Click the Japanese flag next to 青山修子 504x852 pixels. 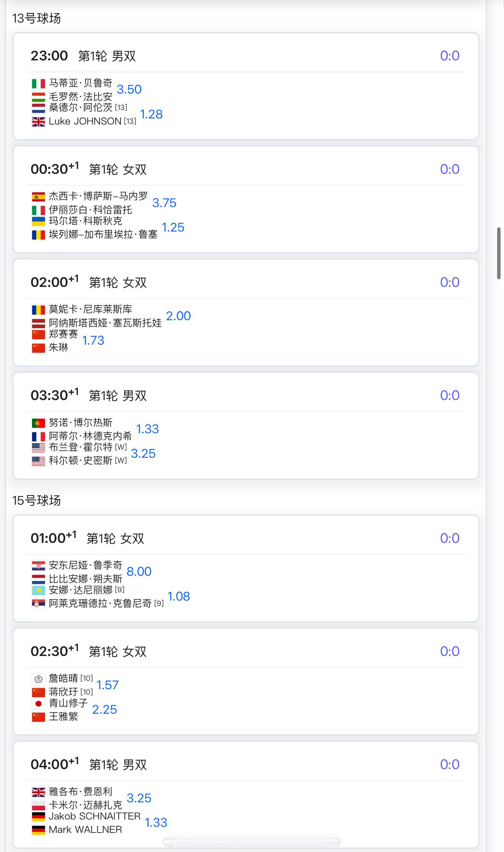click(x=38, y=703)
